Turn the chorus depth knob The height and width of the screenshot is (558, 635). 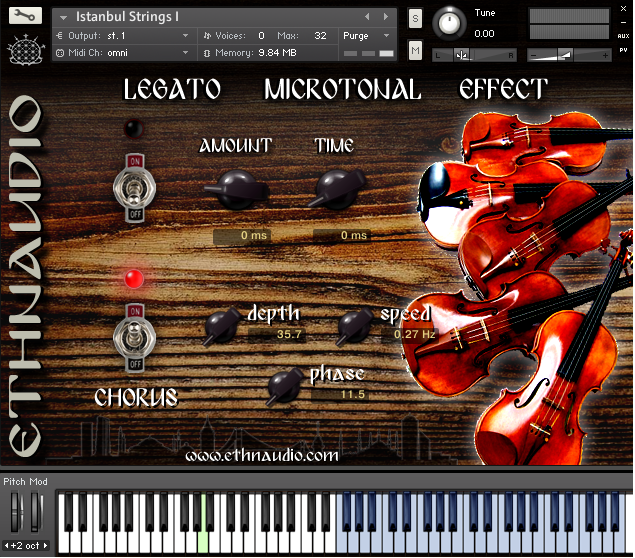pos(222,326)
